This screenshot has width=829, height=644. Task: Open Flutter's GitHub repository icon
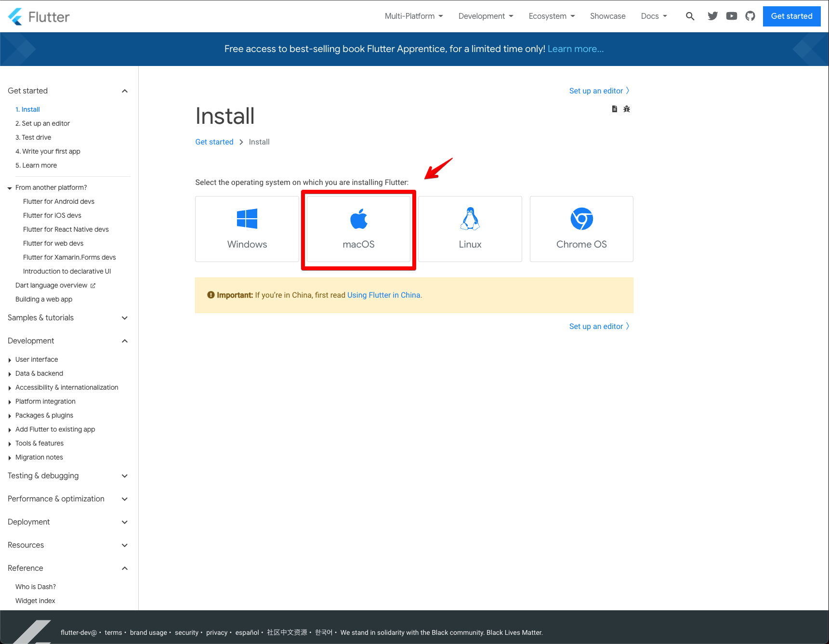(750, 16)
